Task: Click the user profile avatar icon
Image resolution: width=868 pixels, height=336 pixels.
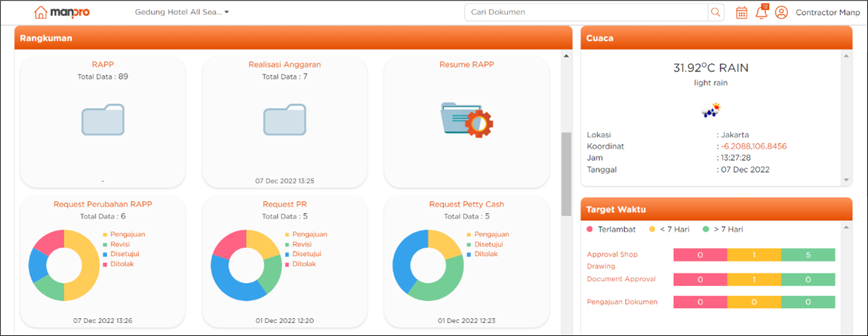Action: (x=781, y=13)
